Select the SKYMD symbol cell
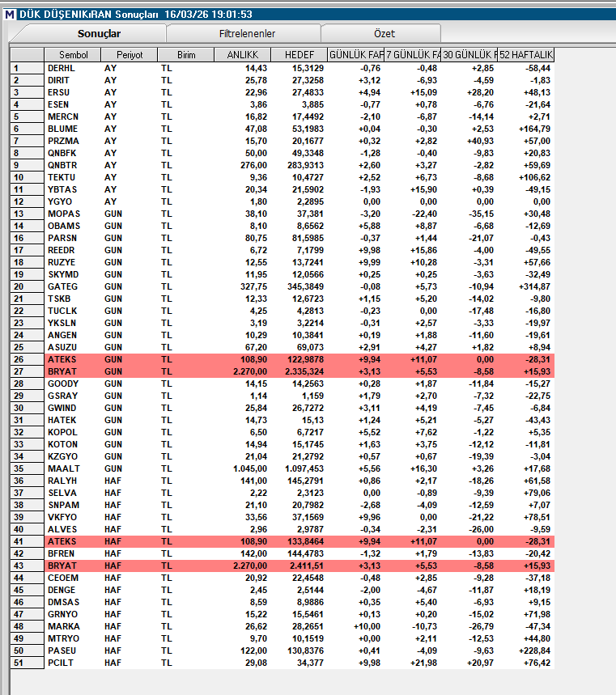 [x=73, y=274]
